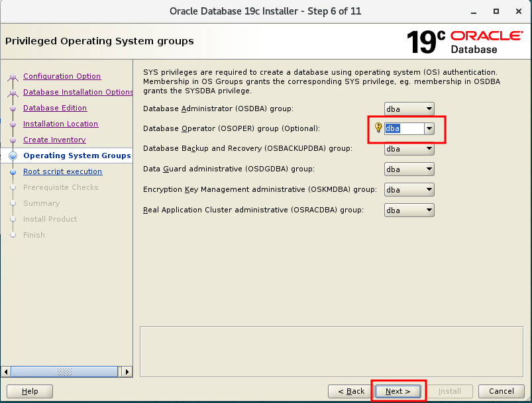Select the Operating System Groups step
The height and width of the screenshot is (403, 532).
click(x=77, y=156)
